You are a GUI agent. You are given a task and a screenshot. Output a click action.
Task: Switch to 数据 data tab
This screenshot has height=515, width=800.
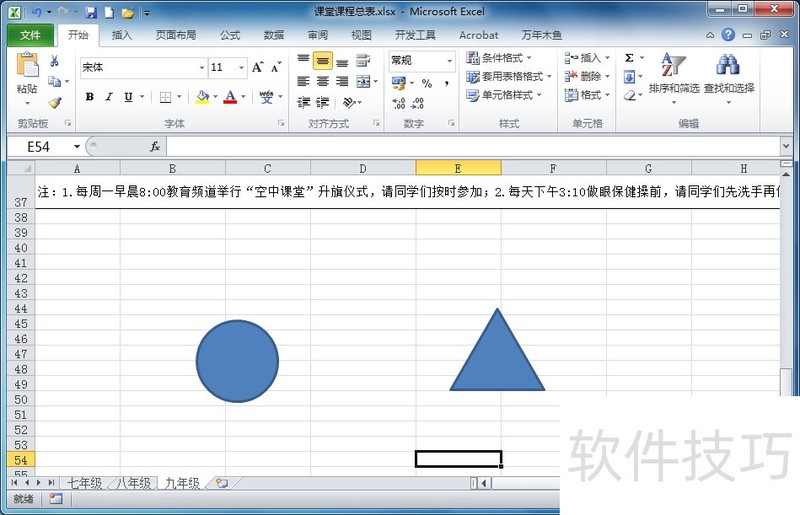[x=273, y=35]
